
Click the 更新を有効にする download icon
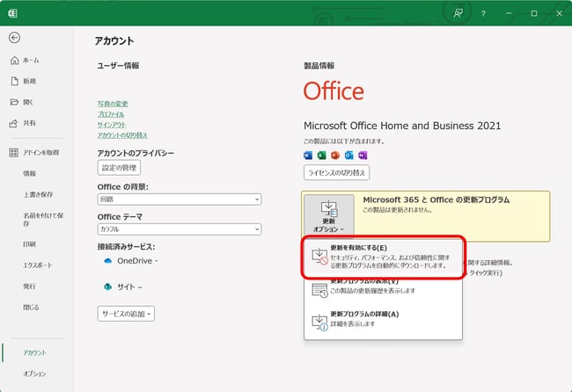click(x=319, y=256)
